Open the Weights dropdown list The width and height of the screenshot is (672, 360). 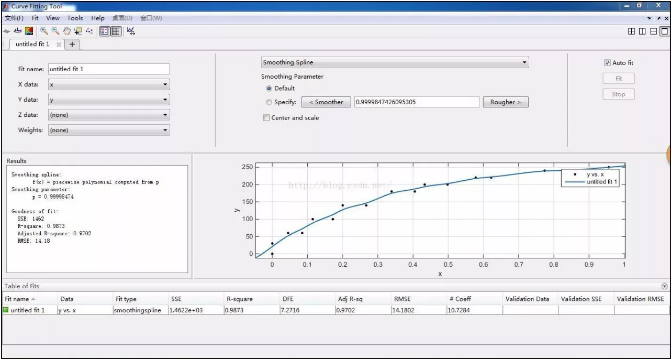[109, 130]
